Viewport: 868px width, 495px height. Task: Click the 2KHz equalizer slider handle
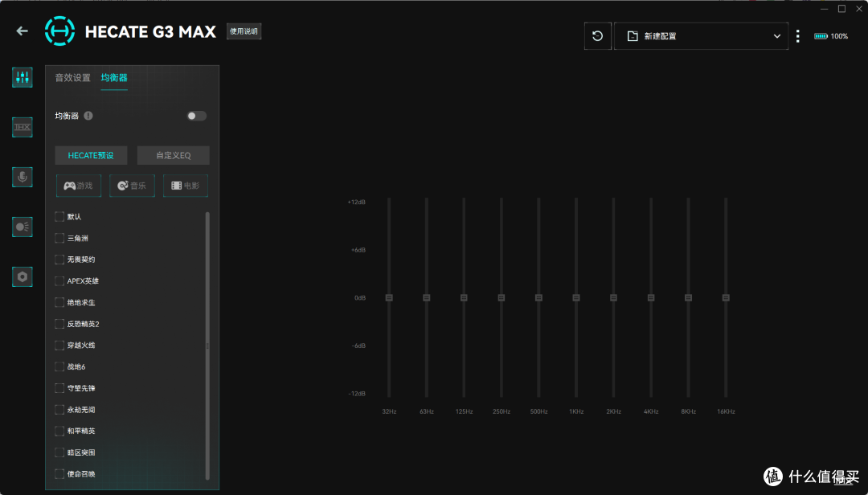[x=613, y=298]
